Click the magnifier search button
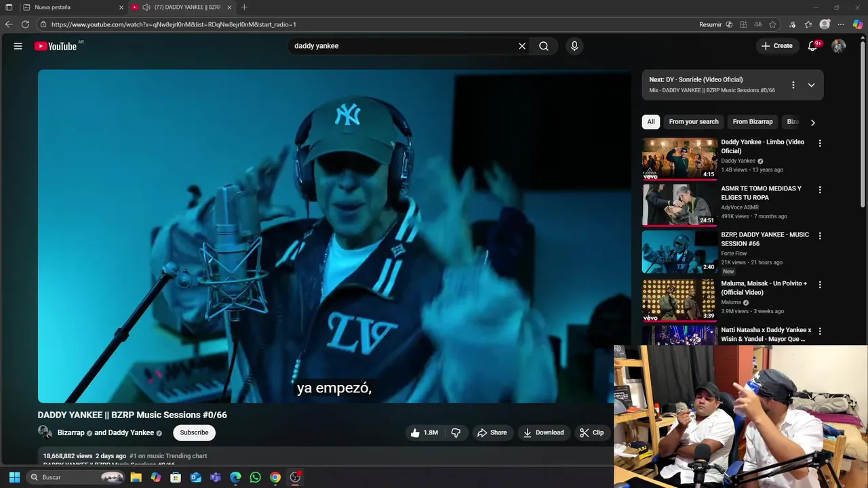Screen dimensions: 868x488 [x=544, y=46]
